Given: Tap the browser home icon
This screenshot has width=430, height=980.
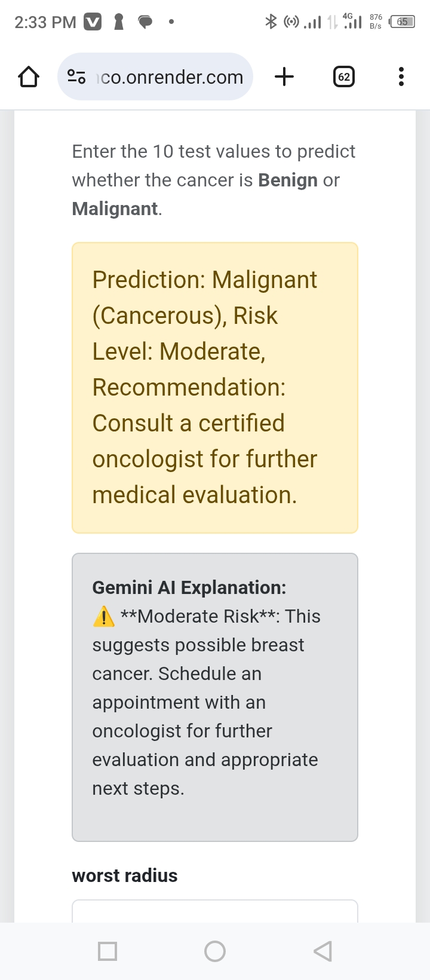Looking at the screenshot, I should coord(29,77).
